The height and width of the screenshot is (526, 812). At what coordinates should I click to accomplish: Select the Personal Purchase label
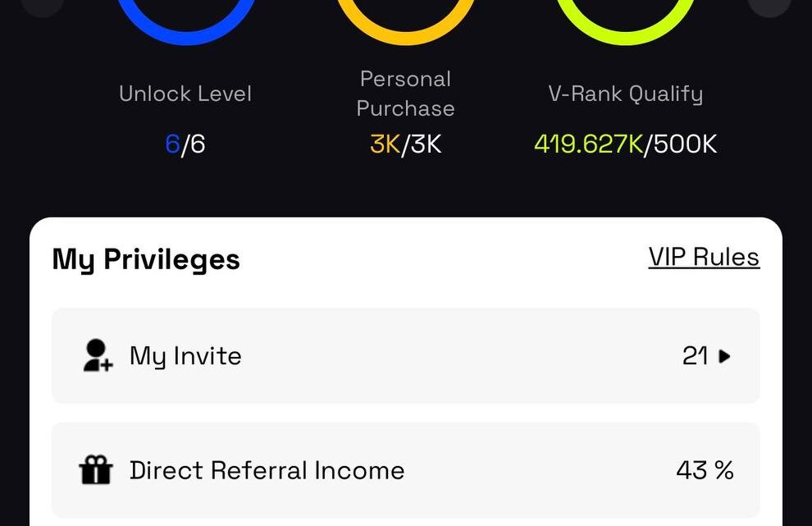click(x=405, y=94)
